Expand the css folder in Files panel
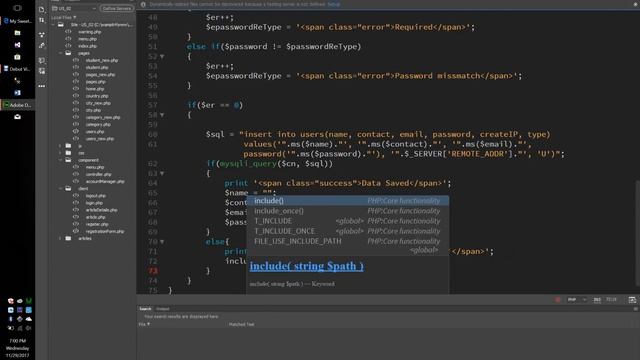The image size is (640, 360). [60, 153]
